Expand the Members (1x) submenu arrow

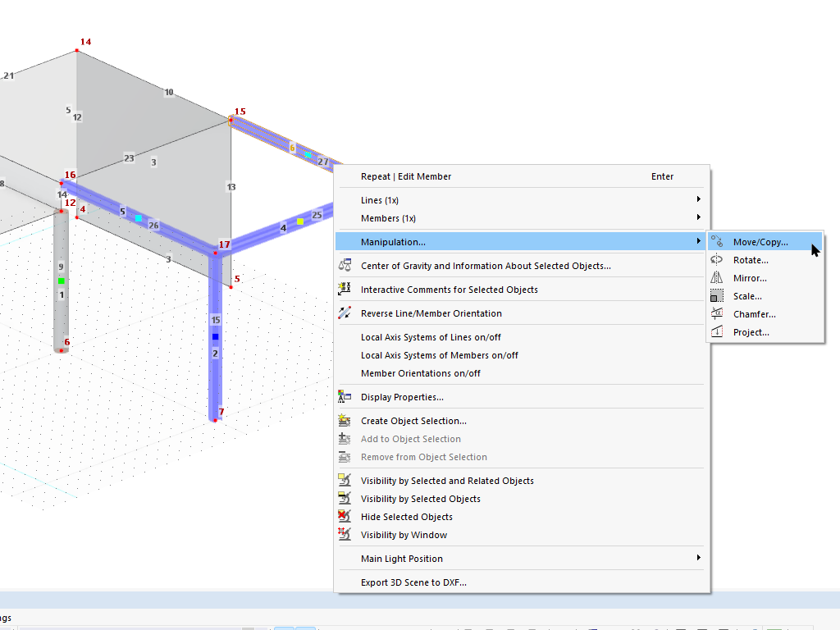(699, 217)
